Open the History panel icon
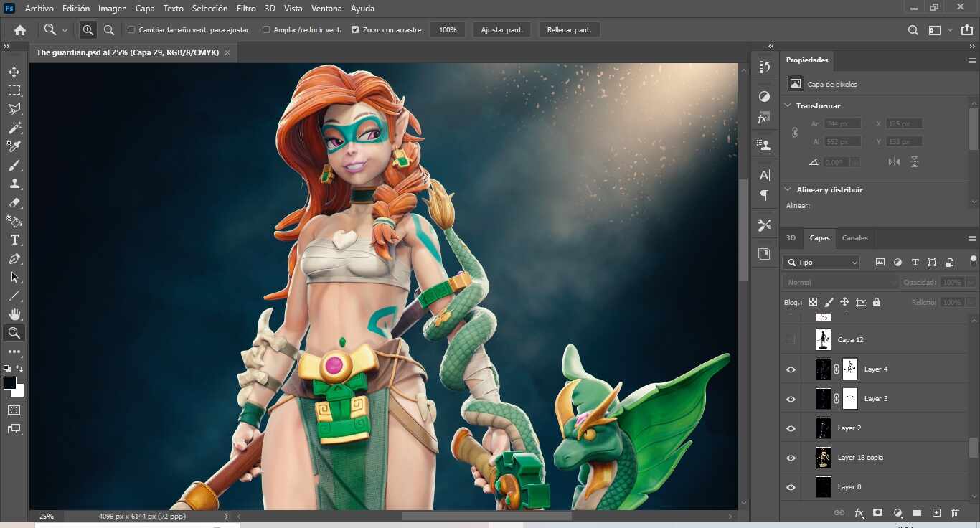The height and width of the screenshot is (528, 980). 765,67
